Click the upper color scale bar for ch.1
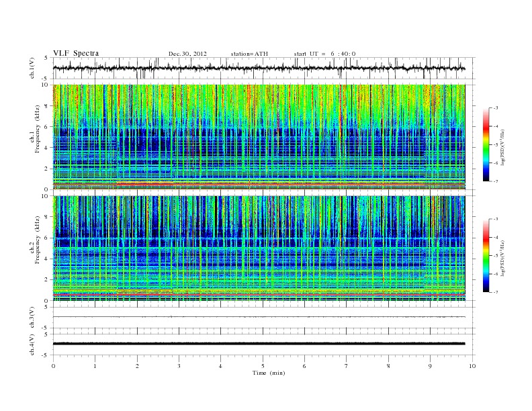 tap(486, 145)
